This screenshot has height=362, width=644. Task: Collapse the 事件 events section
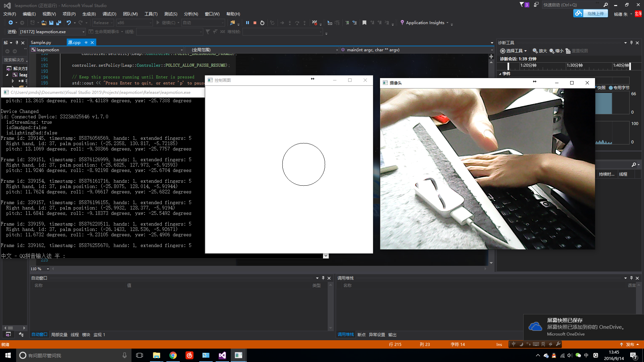tap(500, 74)
